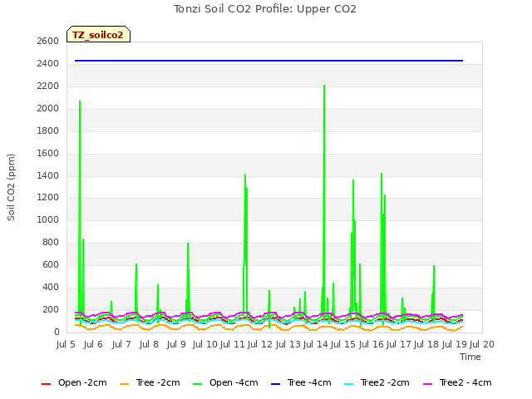Click the 'Jul 13' x-axis date label
Viewport: 532px width, 399px height.
[x=288, y=345]
